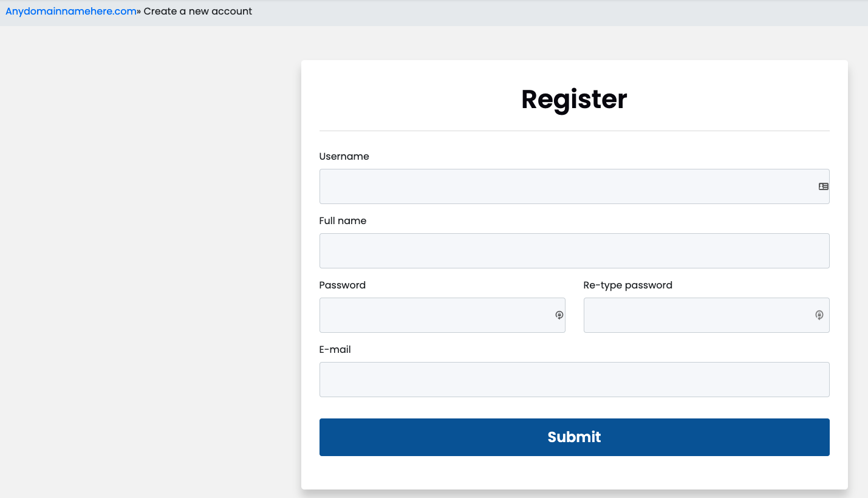Screen dimensions: 868x498
Task: Select the Password field label
Action: (342, 285)
